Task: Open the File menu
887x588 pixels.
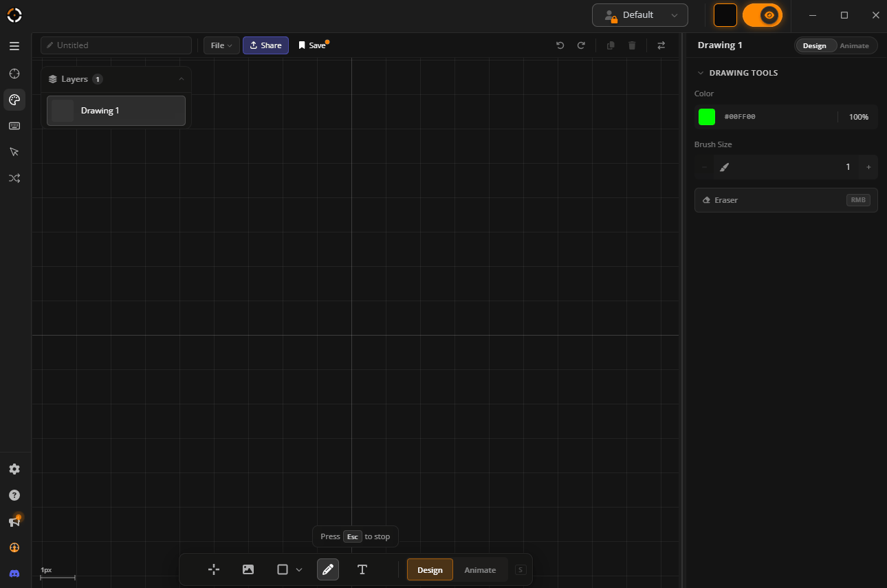Action: pos(221,45)
